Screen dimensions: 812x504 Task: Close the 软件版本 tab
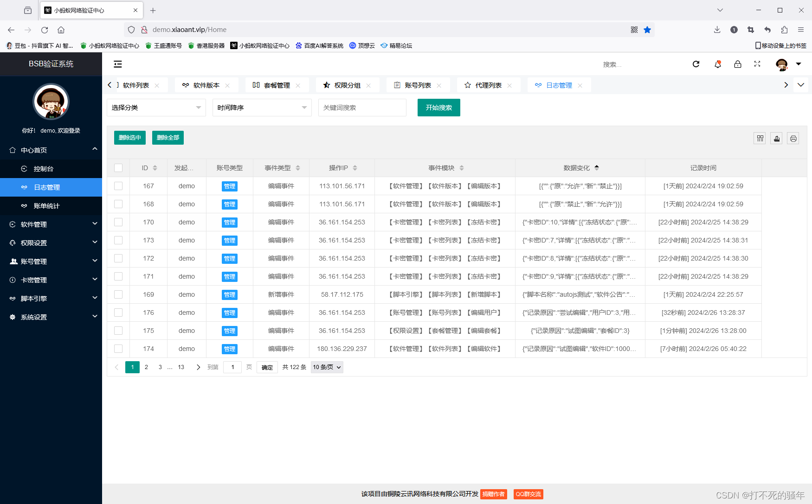[x=227, y=85]
